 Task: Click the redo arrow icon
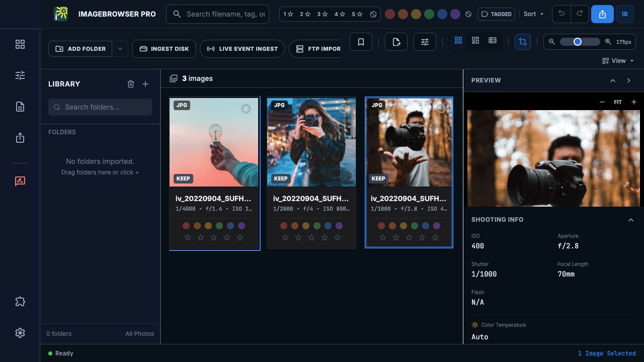coord(580,14)
